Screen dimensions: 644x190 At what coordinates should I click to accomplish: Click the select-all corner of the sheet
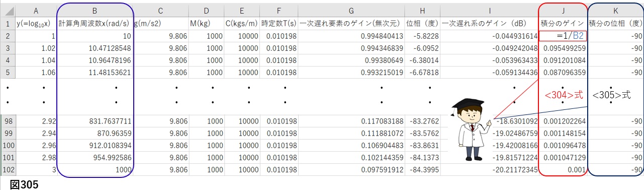(x=8, y=11)
